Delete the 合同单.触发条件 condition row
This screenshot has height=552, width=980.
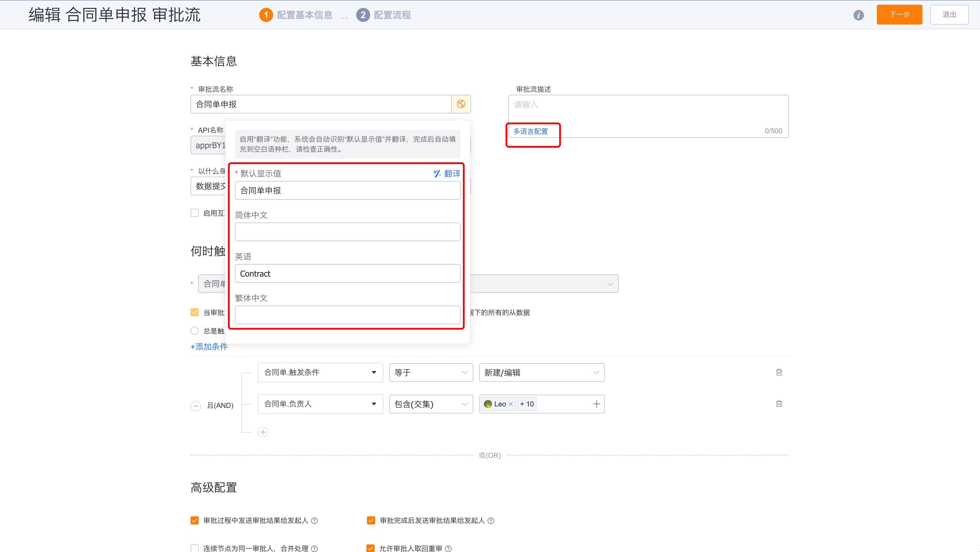click(x=779, y=372)
